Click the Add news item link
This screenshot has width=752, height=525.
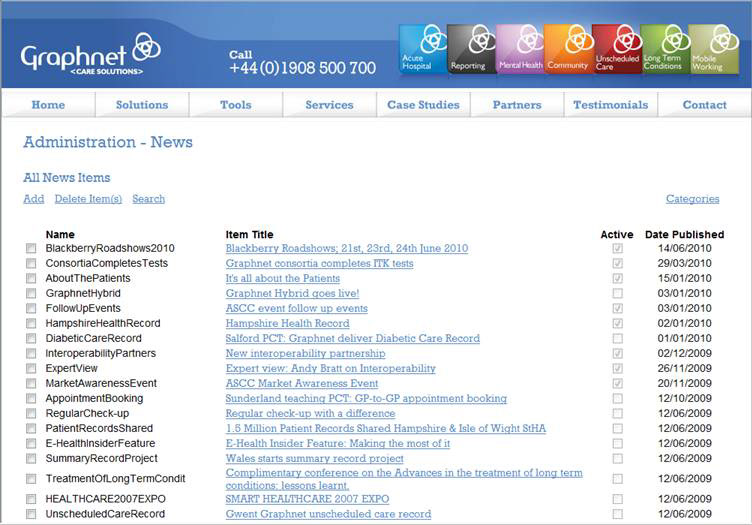[33, 199]
